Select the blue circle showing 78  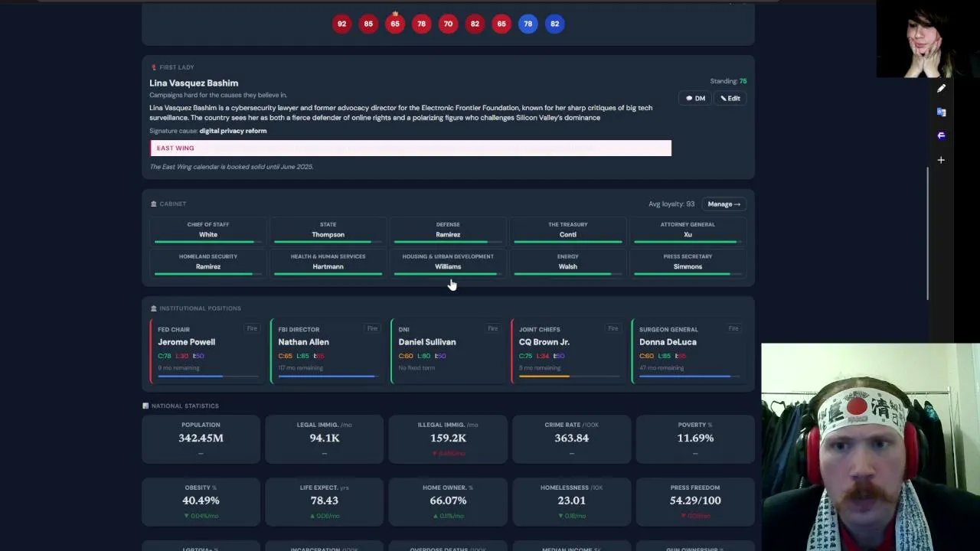(x=528, y=24)
